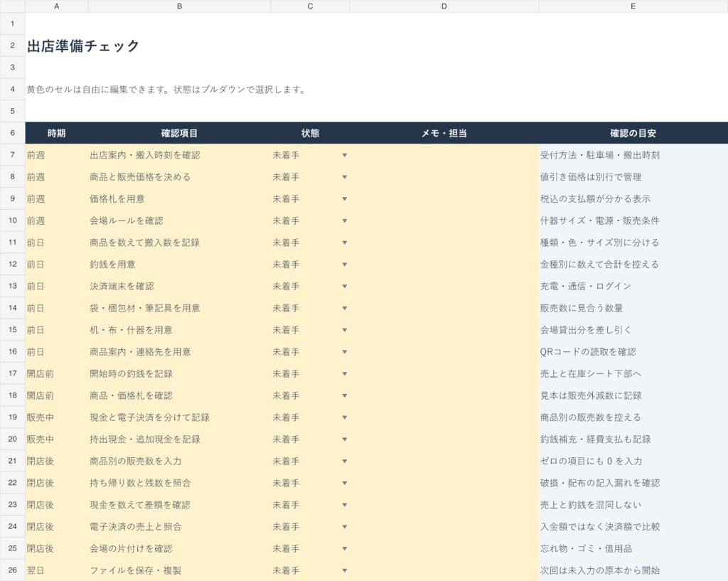This screenshot has width=728, height=581.
Task: Select cell 現金を数えて差額を確認
Action: [179, 505]
